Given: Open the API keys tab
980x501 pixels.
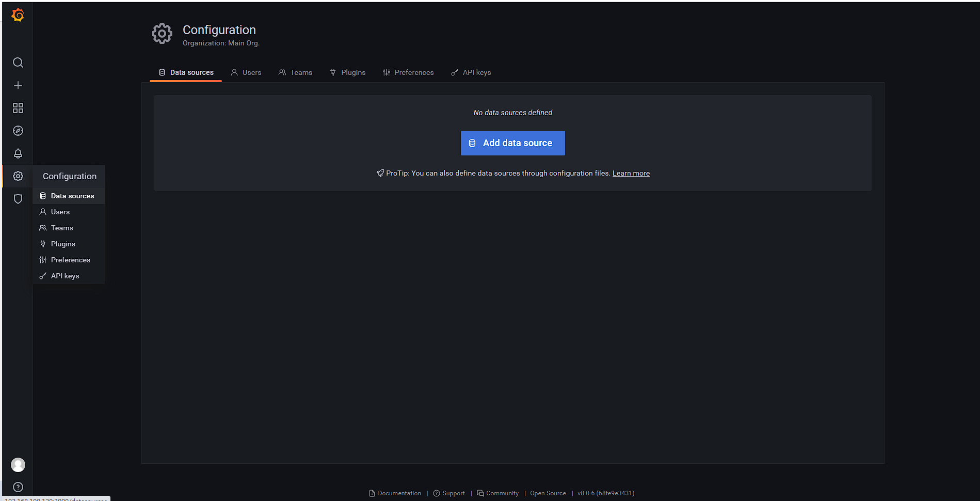Looking at the screenshot, I should point(476,72).
